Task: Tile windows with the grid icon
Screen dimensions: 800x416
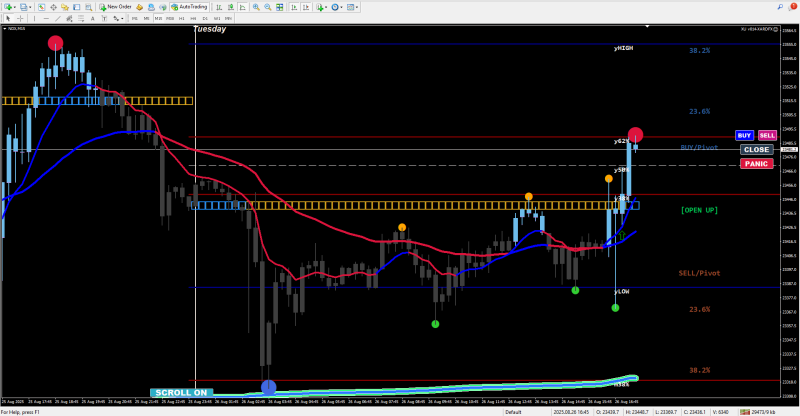Action: [x=280, y=7]
